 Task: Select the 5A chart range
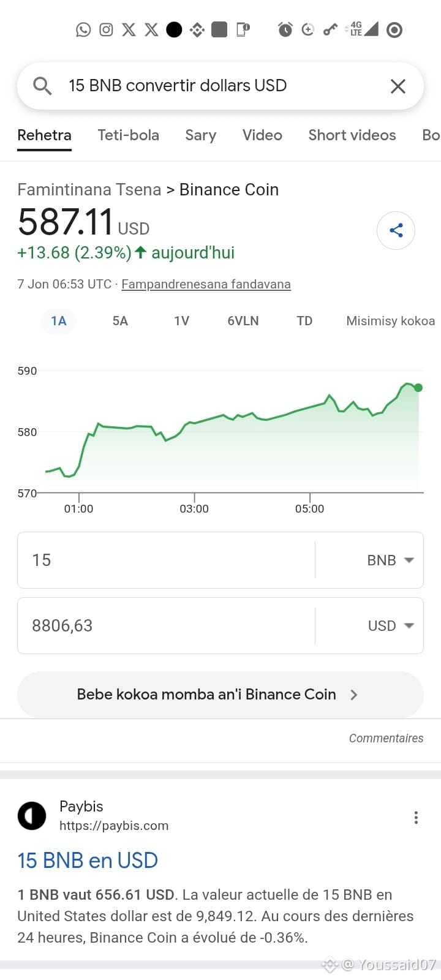pos(120,321)
